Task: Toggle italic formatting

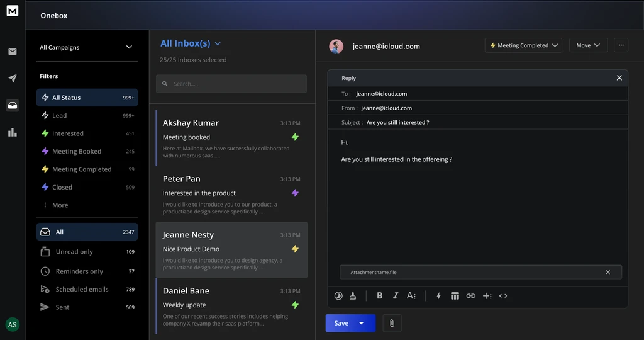Action: pyautogui.click(x=395, y=295)
